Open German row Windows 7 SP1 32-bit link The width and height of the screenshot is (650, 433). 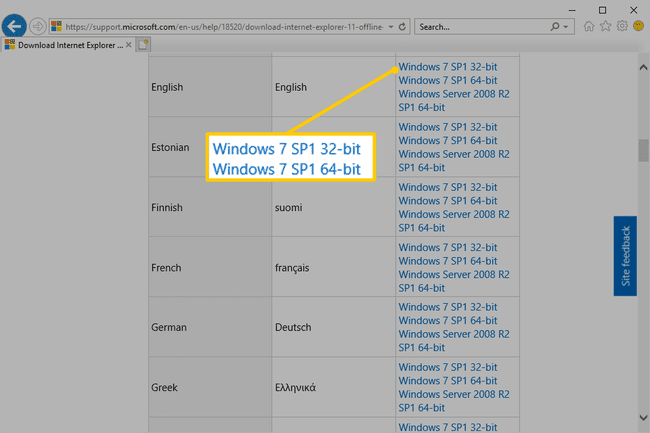[448, 307]
